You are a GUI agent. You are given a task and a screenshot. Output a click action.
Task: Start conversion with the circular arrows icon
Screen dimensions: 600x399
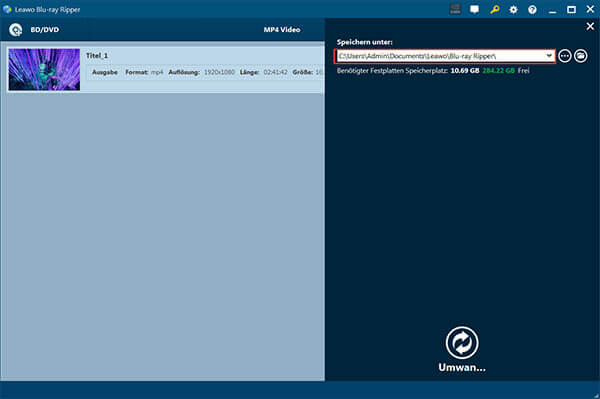tap(462, 343)
